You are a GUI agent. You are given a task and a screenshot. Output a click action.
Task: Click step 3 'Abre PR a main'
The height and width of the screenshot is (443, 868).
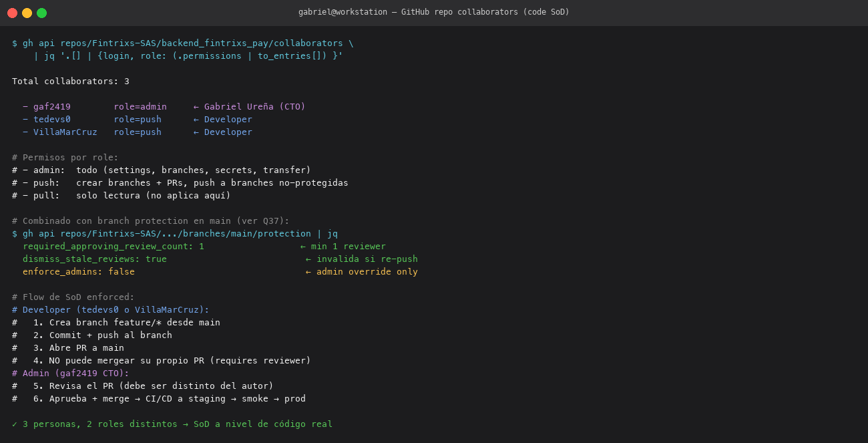(x=68, y=348)
